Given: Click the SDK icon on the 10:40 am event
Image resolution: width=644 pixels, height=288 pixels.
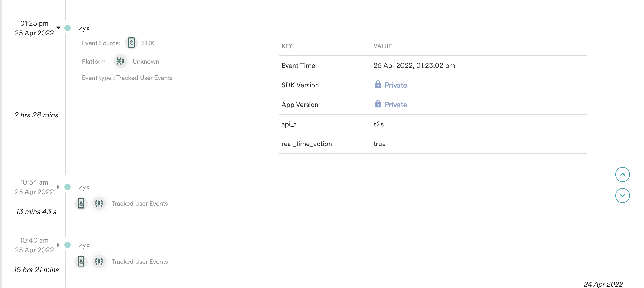Looking at the screenshot, I should [x=81, y=261].
